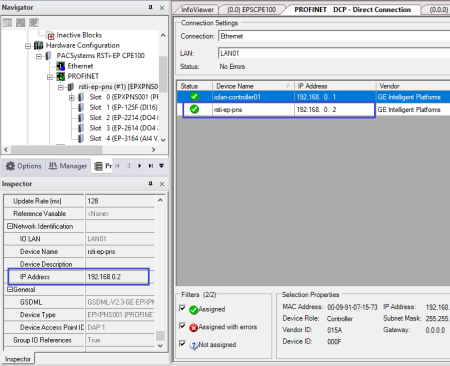Click the Slot 0 module icon
Image resolution: width=450 pixels, height=366 pixels.
pos(81,97)
